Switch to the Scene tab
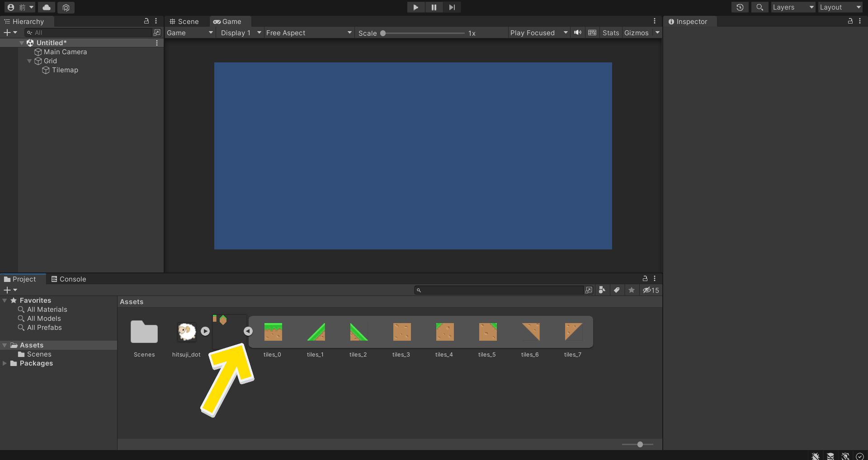Image resolution: width=868 pixels, height=460 pixels. [184, 22]
